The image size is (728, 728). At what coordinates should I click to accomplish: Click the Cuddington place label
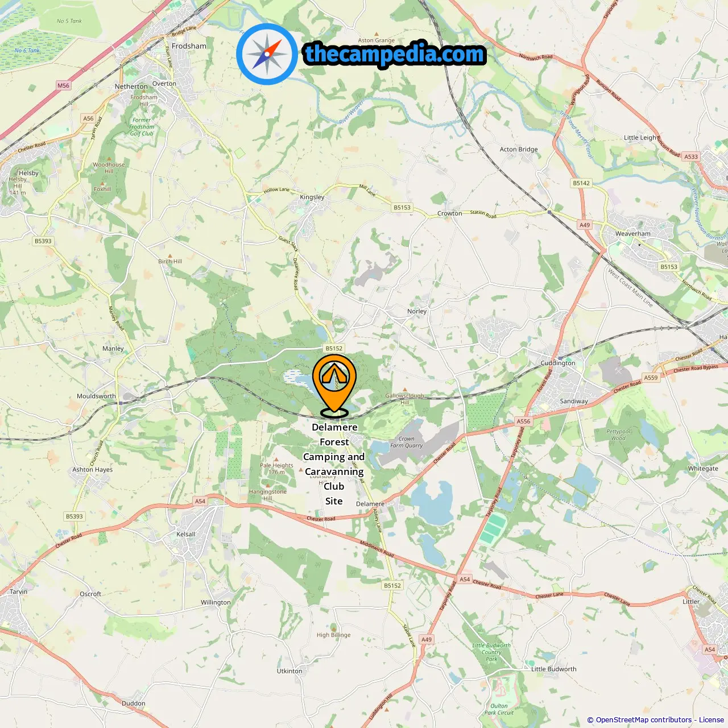click(x=558, y=363)
